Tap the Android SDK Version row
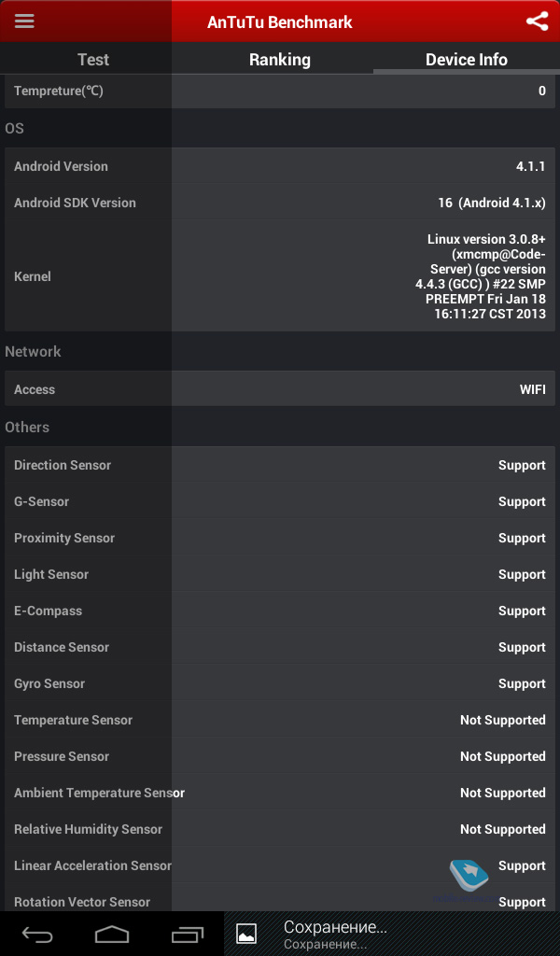The width and height of the screenshot is (560, 956). (280, 203)
